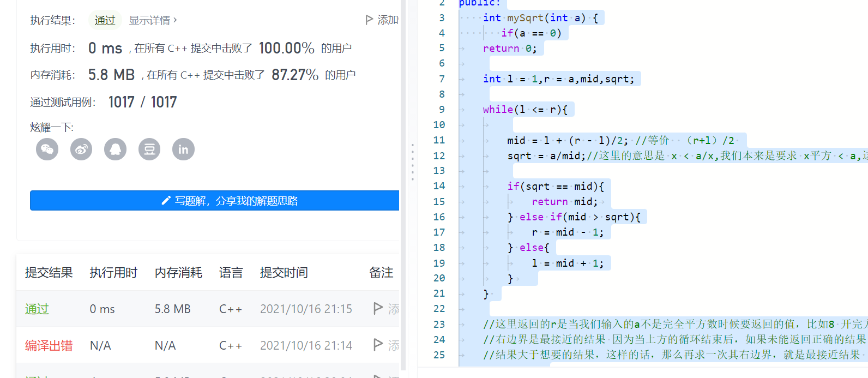The image size is (868, 378).
Task: Open the 编译出错 submission result link
Action: point(49,345)
